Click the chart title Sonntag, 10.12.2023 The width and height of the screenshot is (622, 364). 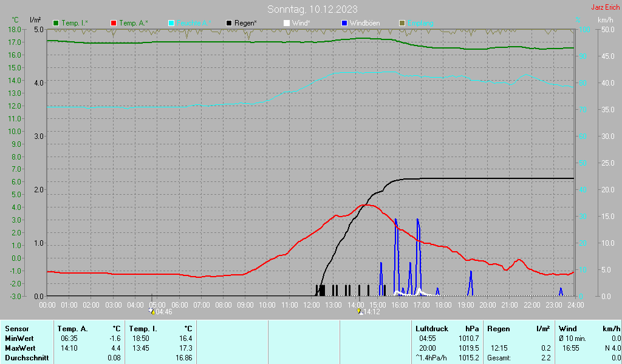click(312, 9)
